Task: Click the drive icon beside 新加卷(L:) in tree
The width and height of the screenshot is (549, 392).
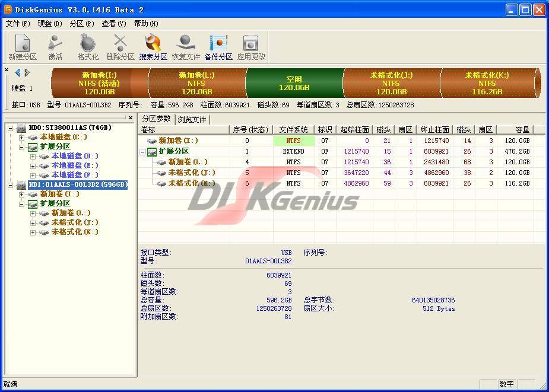Action: [x=44, y=213]
